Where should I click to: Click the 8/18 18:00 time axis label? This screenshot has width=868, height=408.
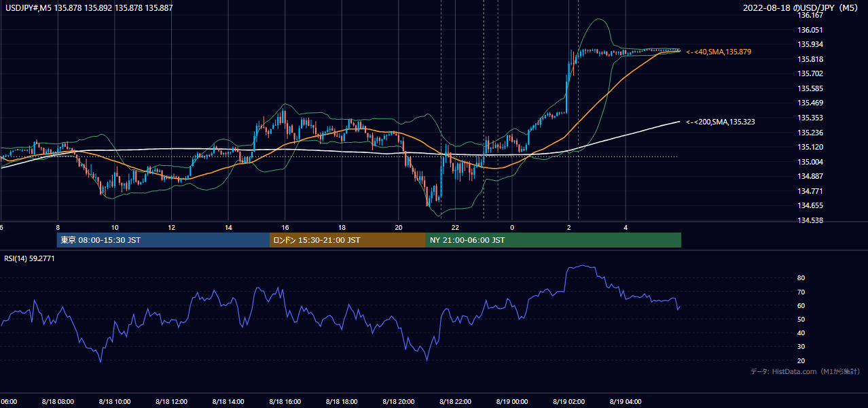tap(342, 401)
